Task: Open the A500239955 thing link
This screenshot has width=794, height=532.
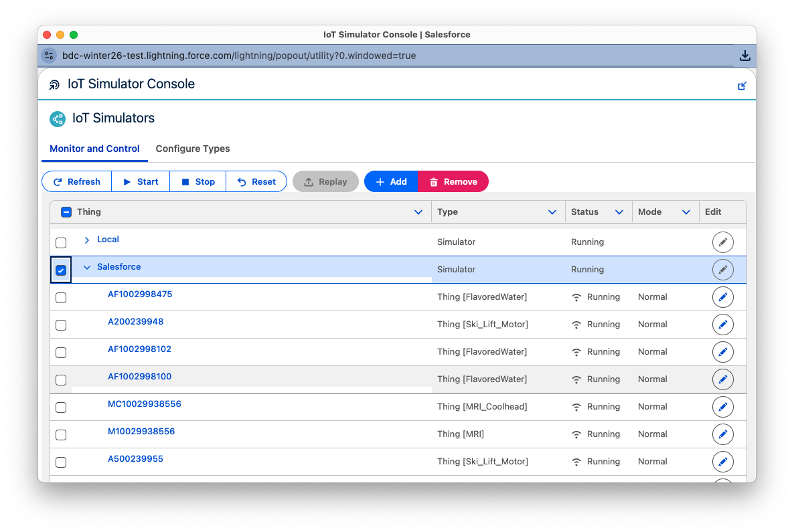Action: [x=135, y=458]
